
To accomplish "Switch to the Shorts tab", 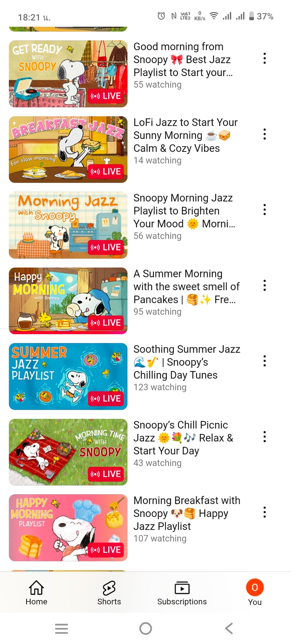I will pyautogui.click(x=109, y=593).
